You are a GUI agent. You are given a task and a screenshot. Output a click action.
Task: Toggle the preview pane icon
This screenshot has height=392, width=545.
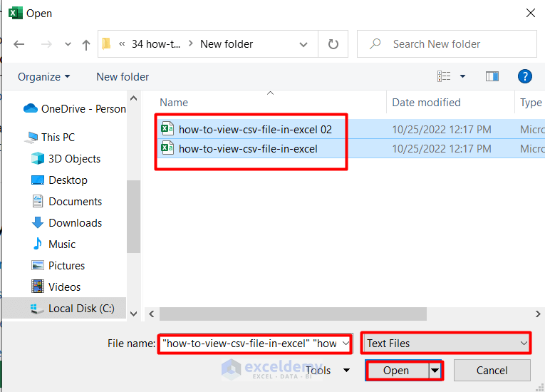[492, 76]
